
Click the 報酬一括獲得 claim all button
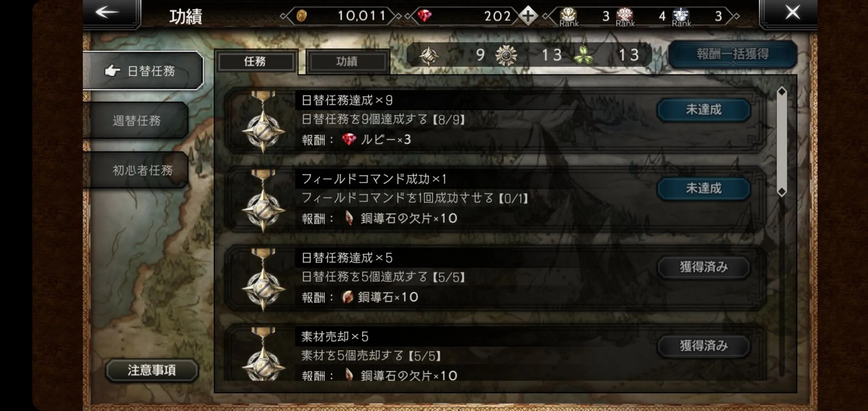733,54
